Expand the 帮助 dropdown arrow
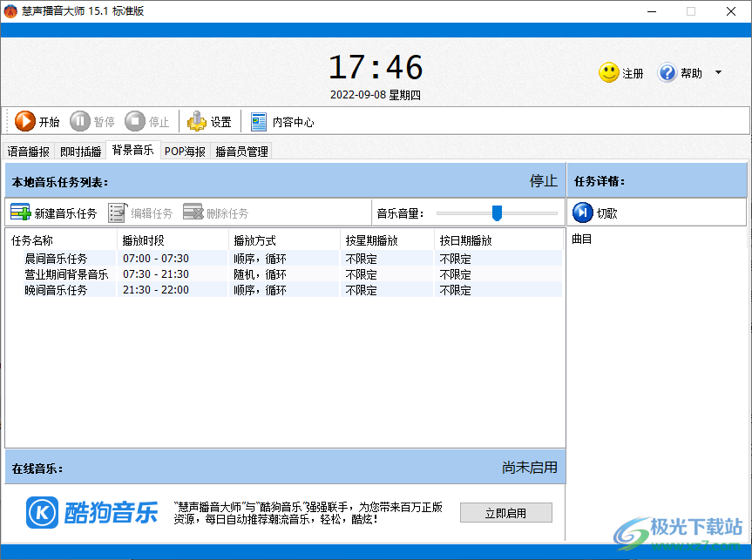Image resolution: width=752 pixels, height=560 pixels. pyautogui.click(x=716, y=73)
